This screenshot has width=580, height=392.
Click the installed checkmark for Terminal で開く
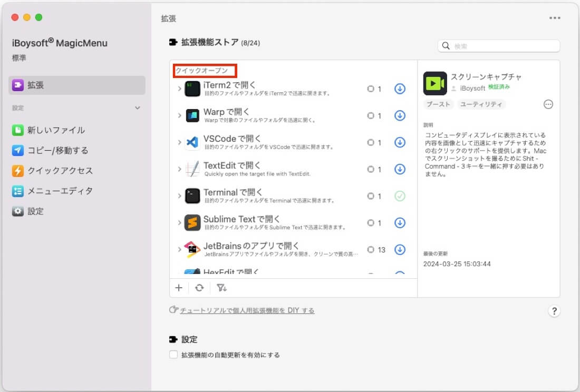(x=400, y=196)
